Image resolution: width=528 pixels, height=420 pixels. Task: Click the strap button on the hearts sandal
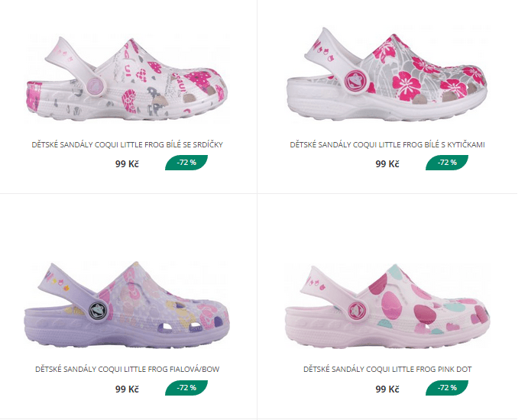coord(97,85)
